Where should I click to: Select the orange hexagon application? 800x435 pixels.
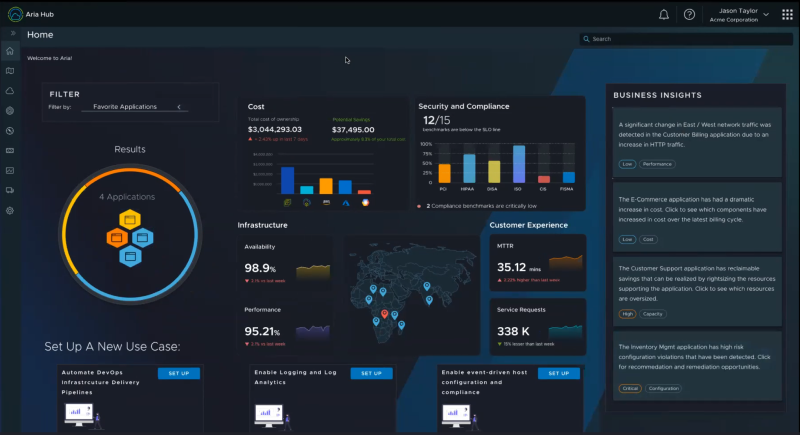pos(117,238)
